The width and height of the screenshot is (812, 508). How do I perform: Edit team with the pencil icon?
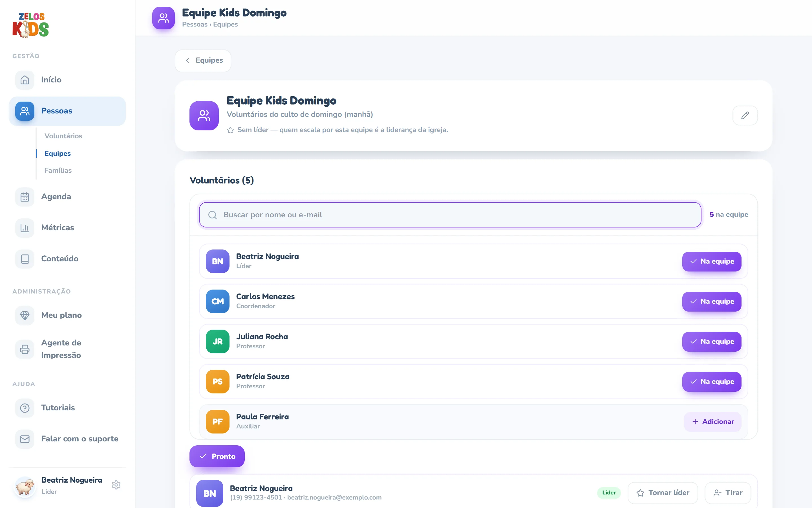(x=745, y=116)
